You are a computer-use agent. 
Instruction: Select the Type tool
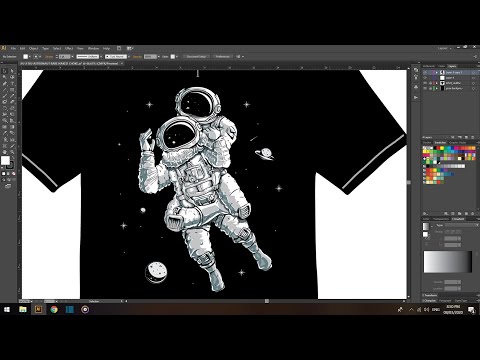click(12, 84)
